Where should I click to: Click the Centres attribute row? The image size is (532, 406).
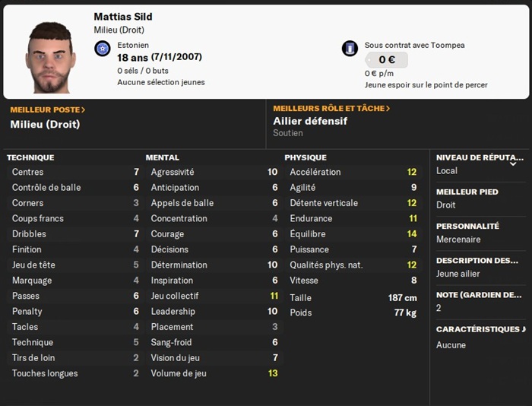(x=74, y=172)
